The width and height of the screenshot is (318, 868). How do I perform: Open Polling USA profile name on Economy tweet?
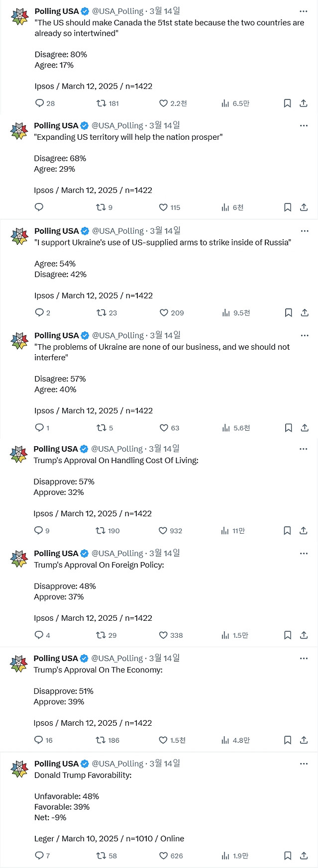pyautogui.click(x=56, y=658)
